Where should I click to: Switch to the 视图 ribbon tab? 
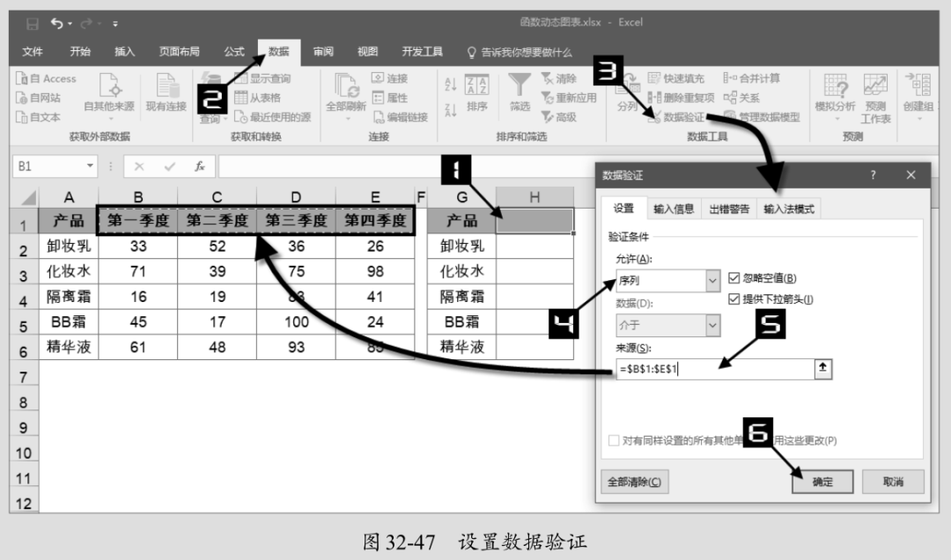point(367,52)
